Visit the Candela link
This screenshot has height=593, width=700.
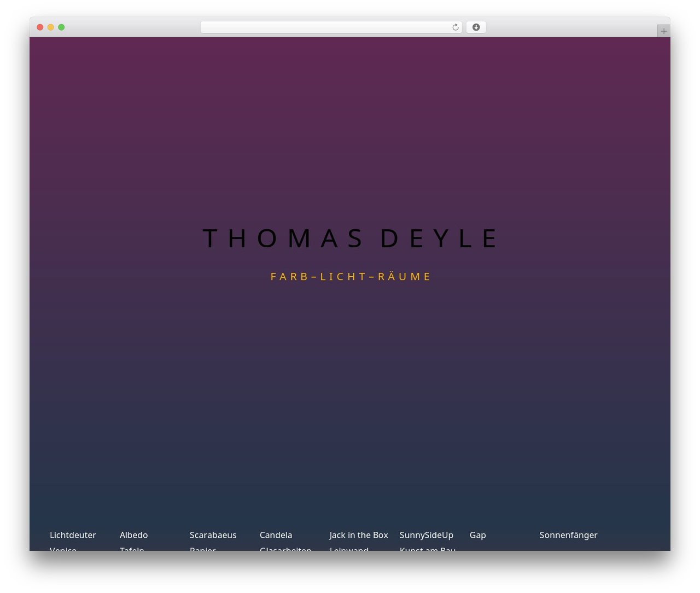276,535
